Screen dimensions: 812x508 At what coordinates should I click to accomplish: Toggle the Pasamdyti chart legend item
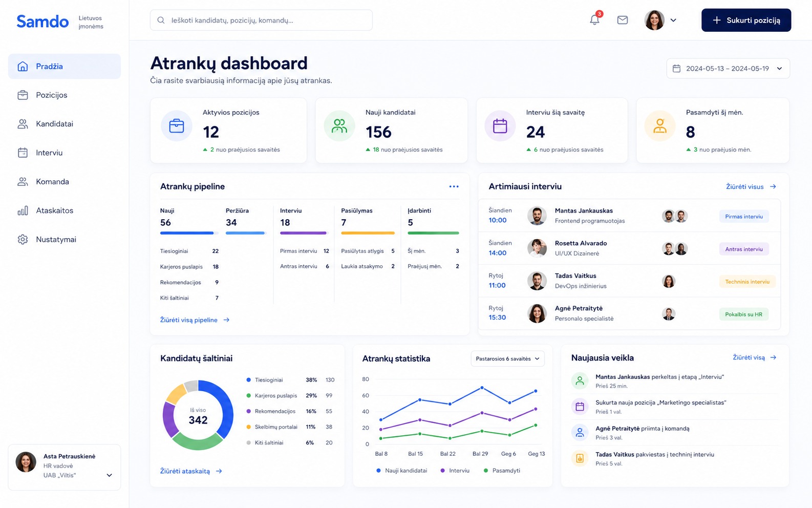pyautogui.click(x=502, y=471)
